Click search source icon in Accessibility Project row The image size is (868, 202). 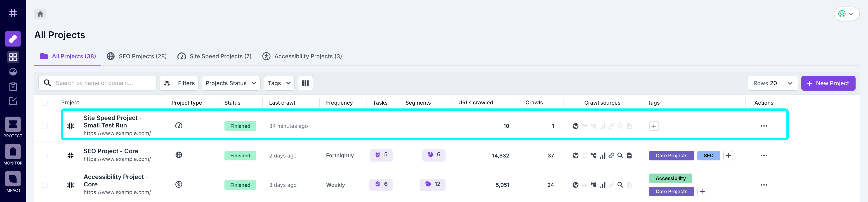tap(620, 185)
